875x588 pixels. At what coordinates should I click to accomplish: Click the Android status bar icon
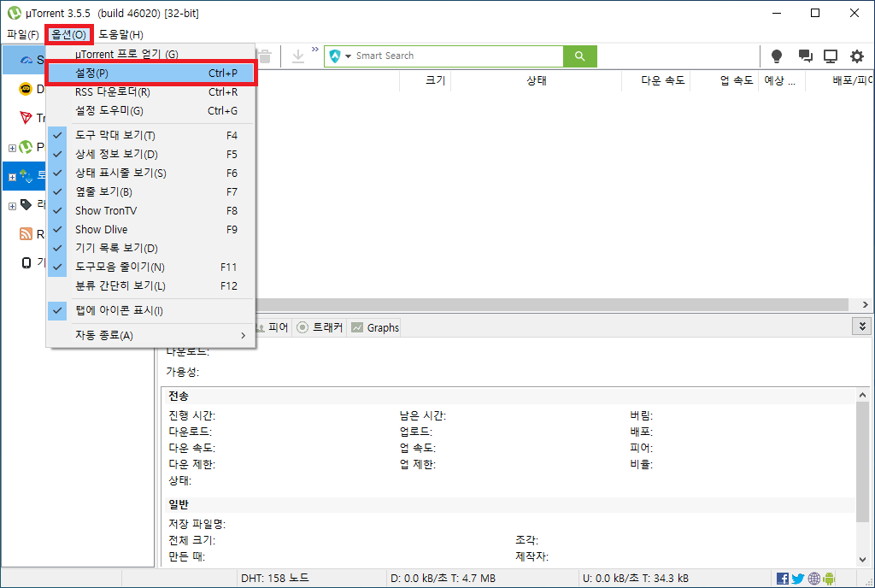pyautogui.click(x=829, y=579)
